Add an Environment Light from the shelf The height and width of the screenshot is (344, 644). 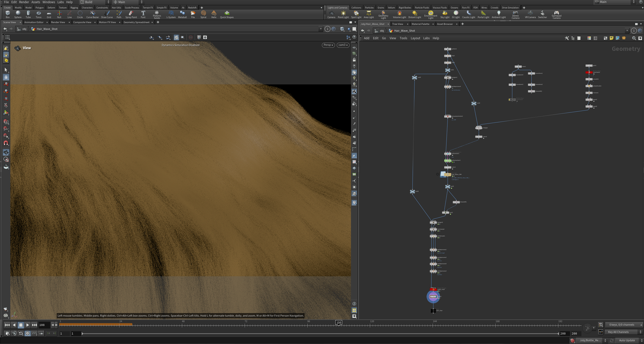coord(431,15)
